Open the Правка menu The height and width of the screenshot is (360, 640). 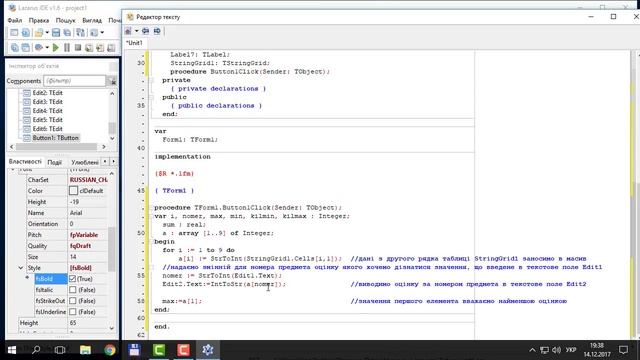click(x=39, y=20)
